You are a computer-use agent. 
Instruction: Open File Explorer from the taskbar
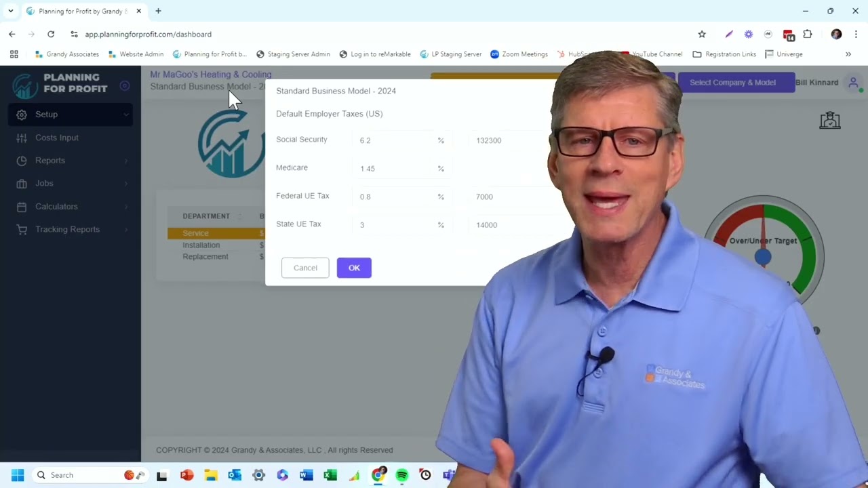coord(210,475)
